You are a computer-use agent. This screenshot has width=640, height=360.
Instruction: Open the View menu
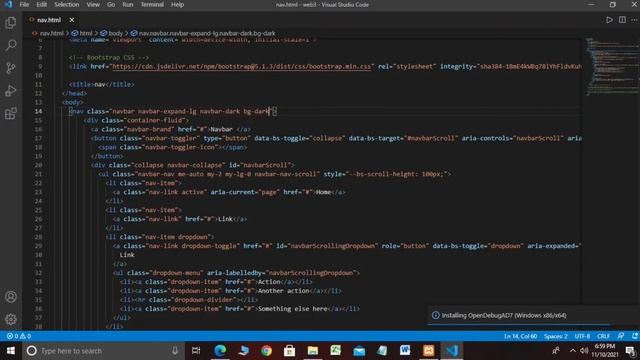coord(93,4)
